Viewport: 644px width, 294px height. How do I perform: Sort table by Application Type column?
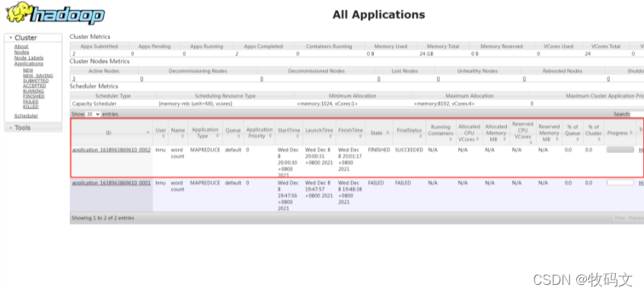click(x=205, y=133)
